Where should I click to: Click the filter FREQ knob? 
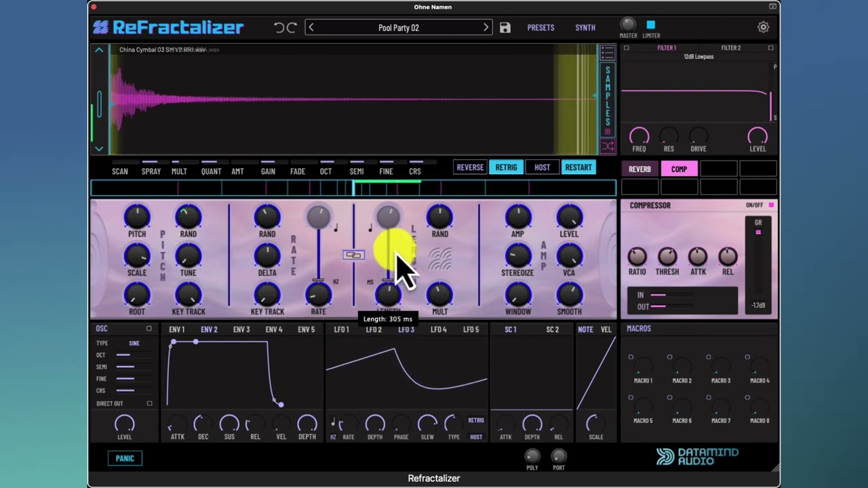coord(639,136)
